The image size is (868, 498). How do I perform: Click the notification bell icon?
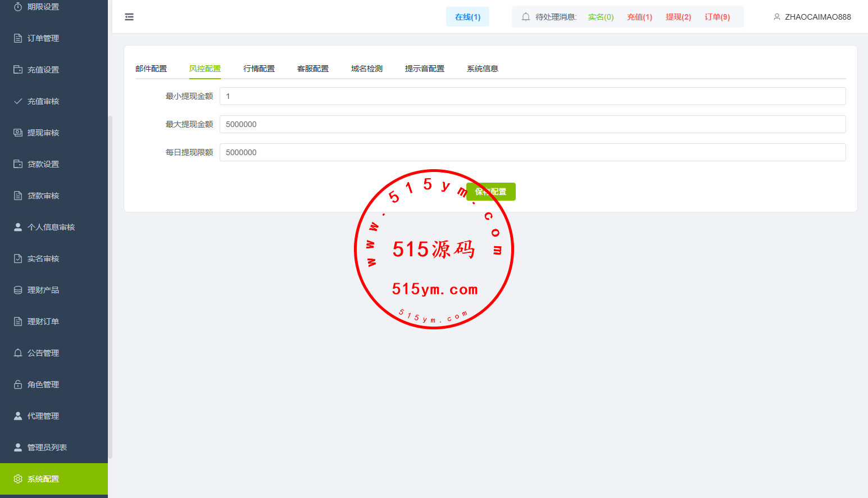tap(526, 17)
